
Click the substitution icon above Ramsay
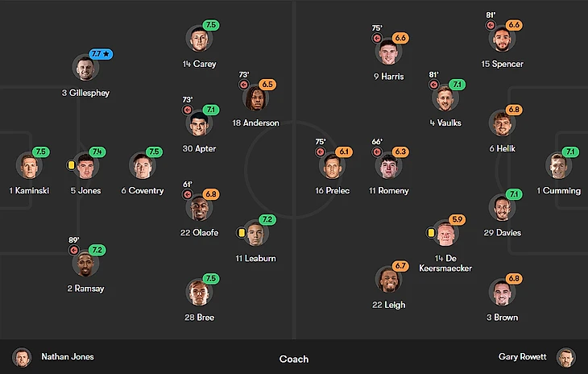(x=75, y=250)
